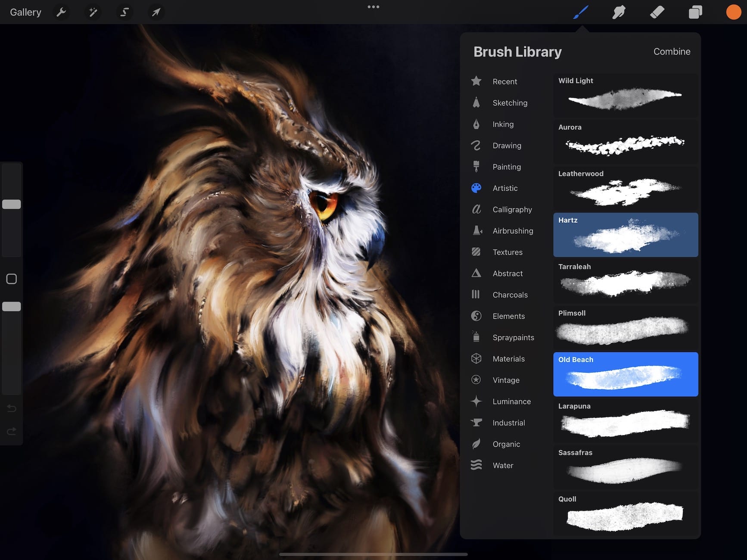Switch to the Smudge tool
The height and width of the screenshot is (560, 747).
pos(619,12)
